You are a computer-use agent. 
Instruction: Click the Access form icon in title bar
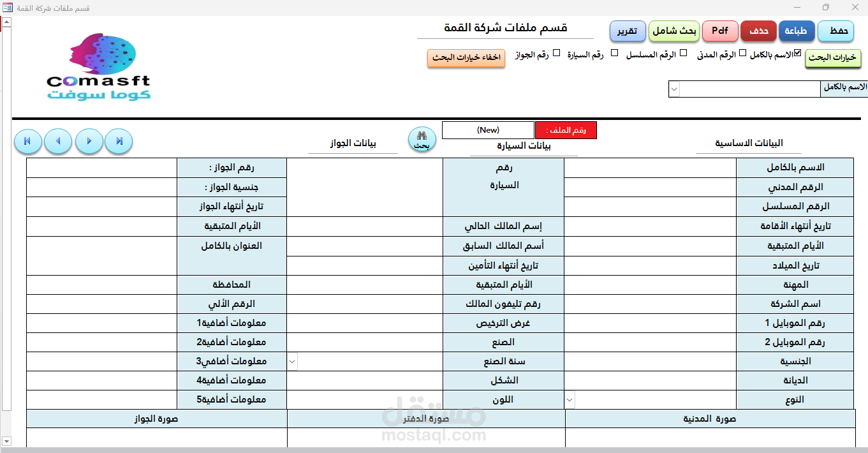7,8
